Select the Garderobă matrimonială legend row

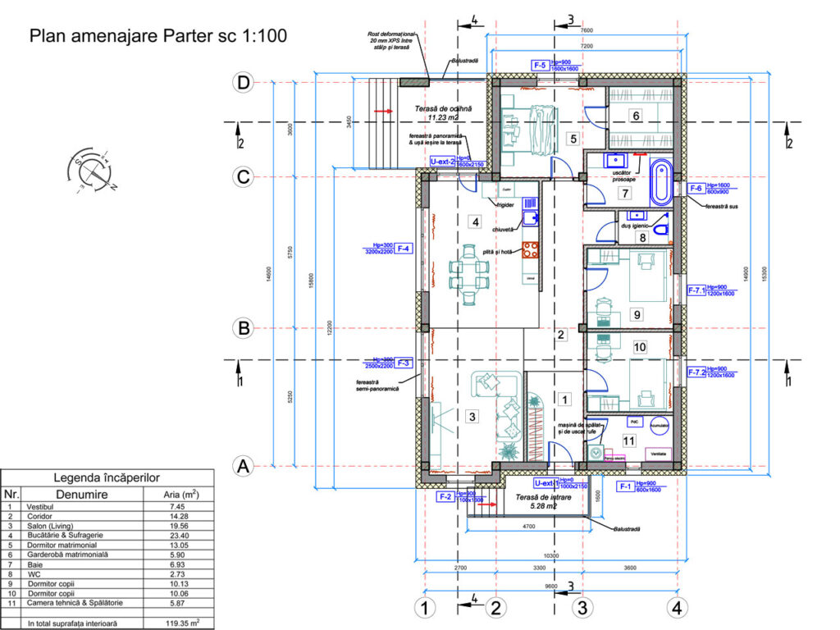(x=107, y=555)
